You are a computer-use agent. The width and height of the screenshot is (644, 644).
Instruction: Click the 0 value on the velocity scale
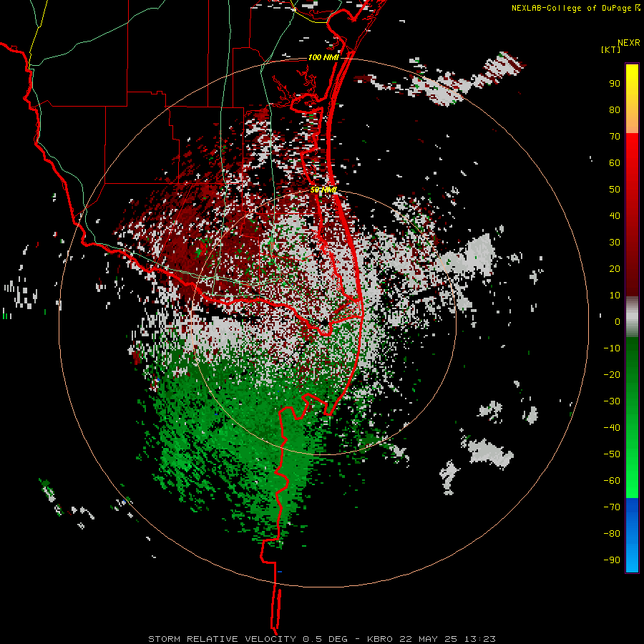[x=618, y=322]
